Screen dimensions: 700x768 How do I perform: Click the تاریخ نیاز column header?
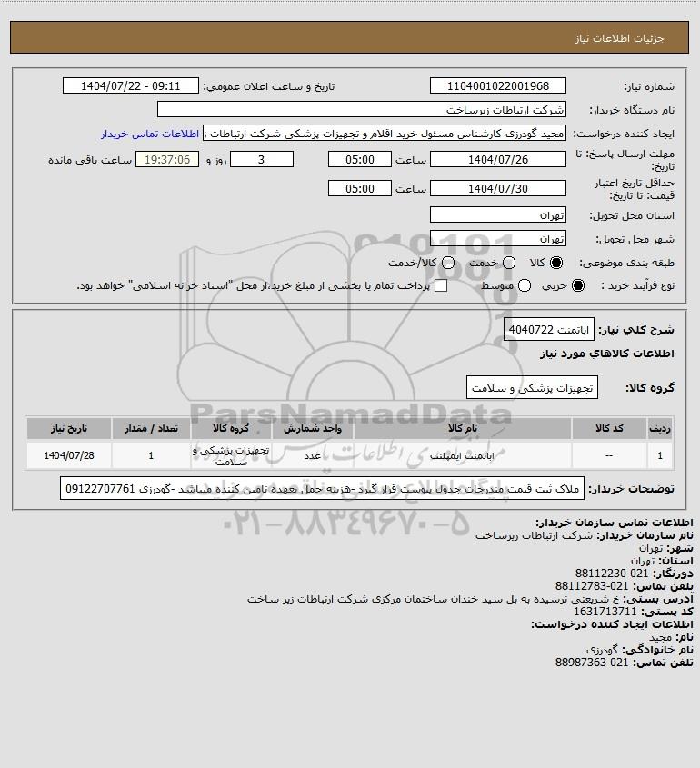(68, 429)
